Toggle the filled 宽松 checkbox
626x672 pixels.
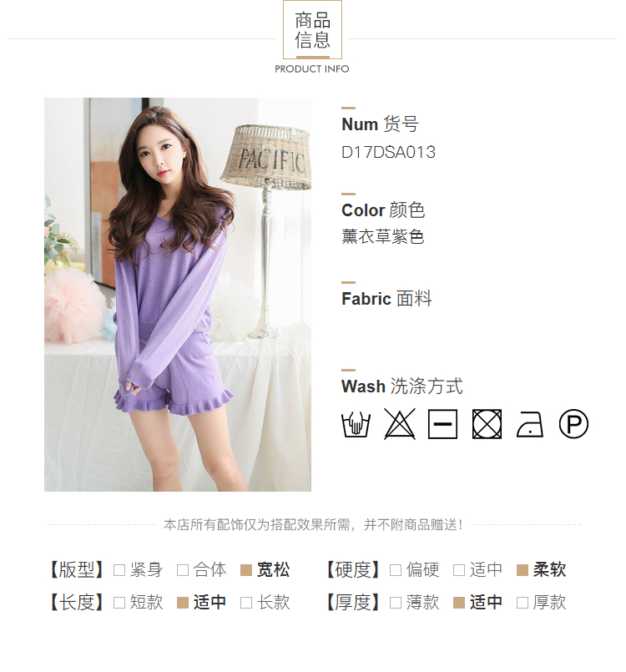coord(246,570)
